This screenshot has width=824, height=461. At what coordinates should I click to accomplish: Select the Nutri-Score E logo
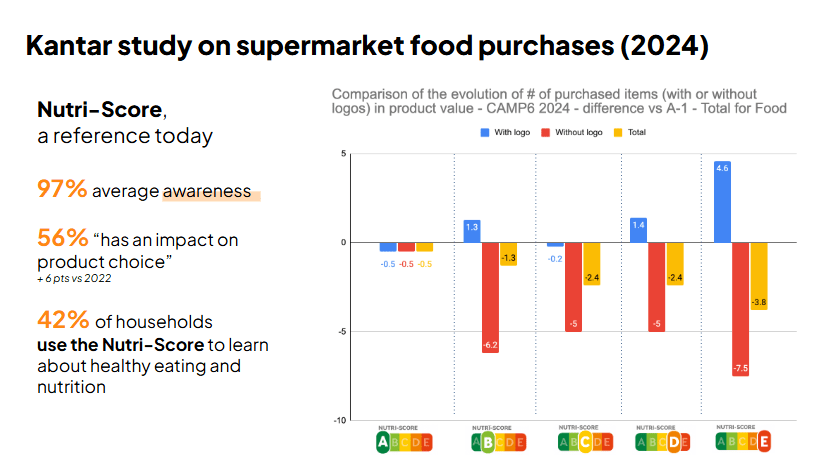tap(743, 439)
